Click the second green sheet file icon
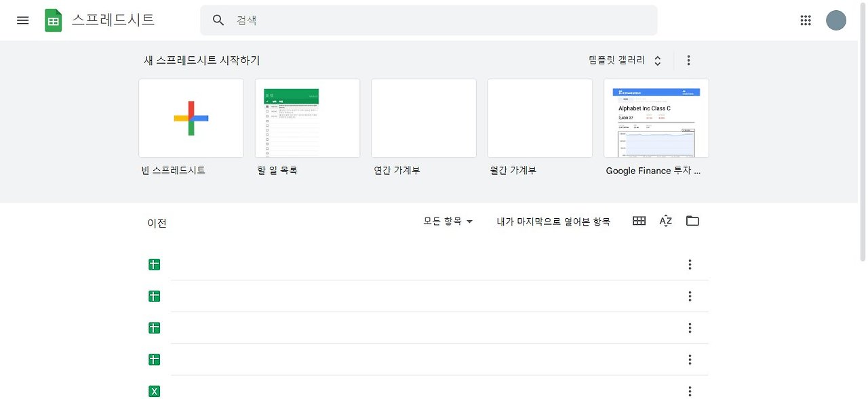This screenshot has width=868, height=399. pyautogui.click(x=154, y=296)
